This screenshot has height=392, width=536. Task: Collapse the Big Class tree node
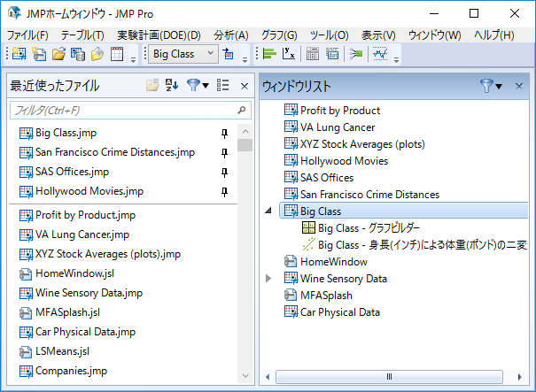pos(268,211)
